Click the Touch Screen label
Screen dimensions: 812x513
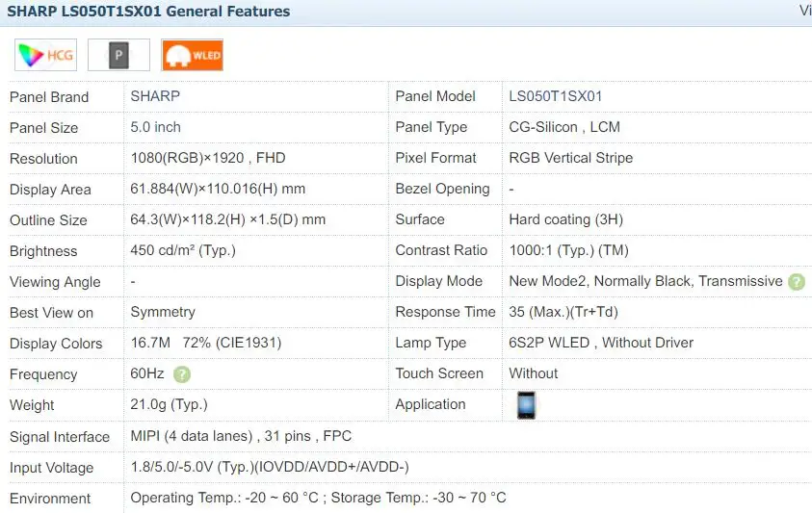tap(439, 373)
